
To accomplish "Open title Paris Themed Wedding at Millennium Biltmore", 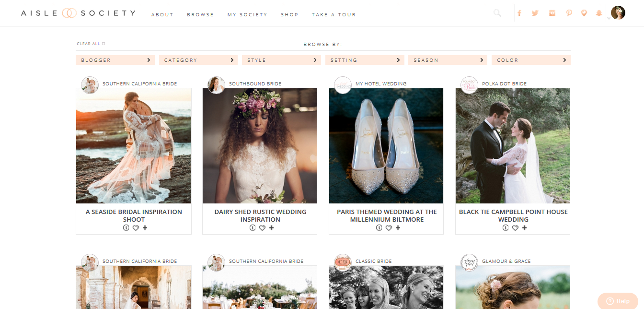I will coord(387,215).
